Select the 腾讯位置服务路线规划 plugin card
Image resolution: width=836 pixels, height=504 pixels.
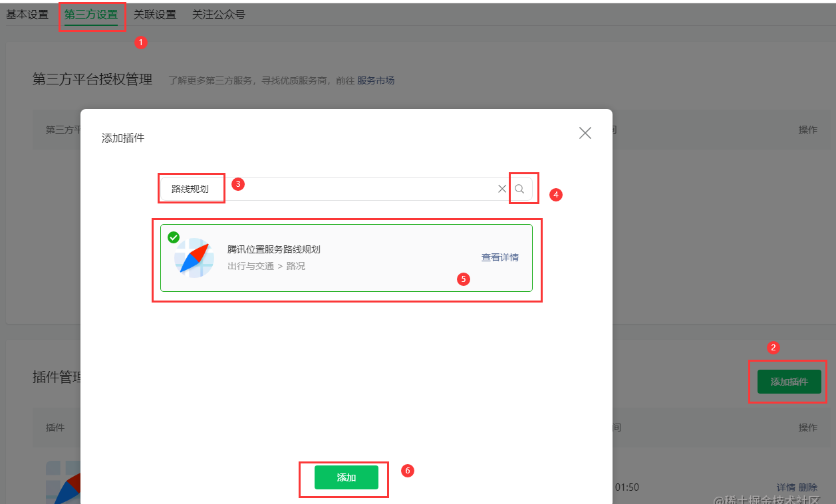pyautogui.click(x=347, y=258)
